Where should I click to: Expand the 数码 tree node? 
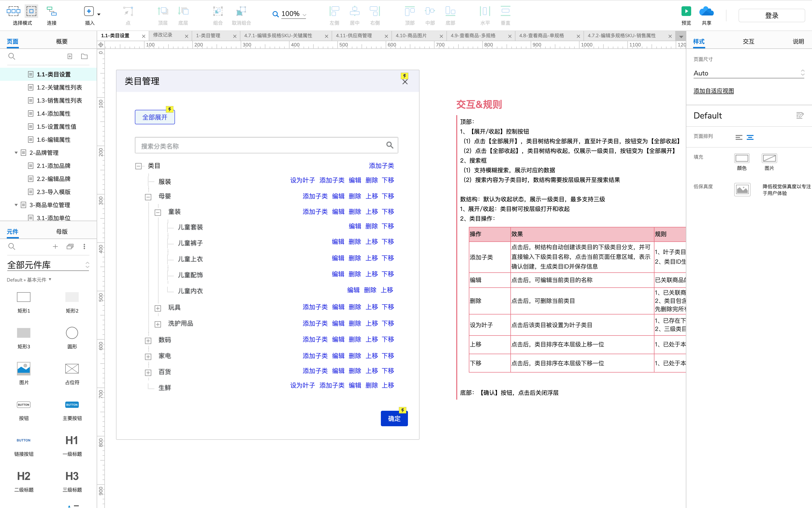click(148, 341)
